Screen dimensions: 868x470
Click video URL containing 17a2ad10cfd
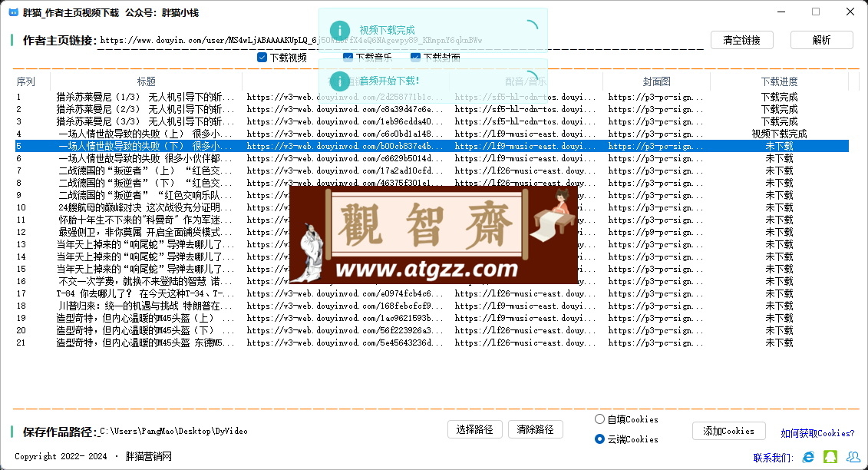pos(345,170)
